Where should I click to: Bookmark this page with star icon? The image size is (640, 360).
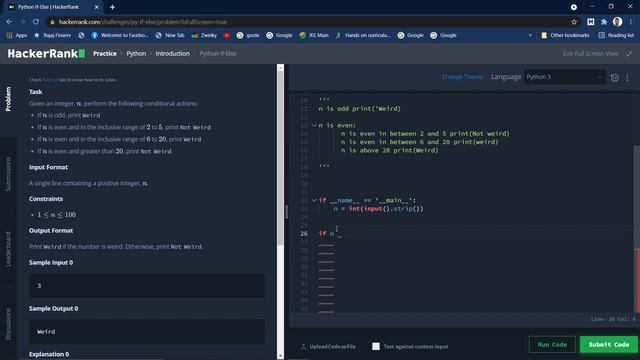tap(574, 22)
